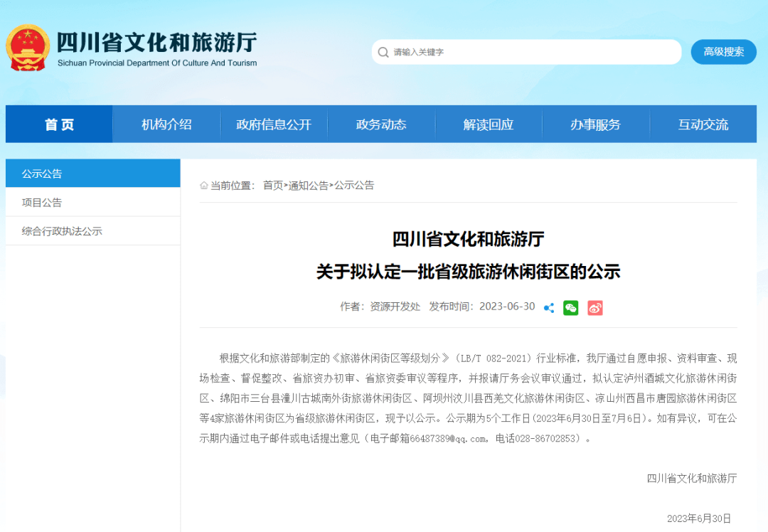Open the 机构介绍 menu item
Viewport: 768px width, 532px height.
coord(166,124)
